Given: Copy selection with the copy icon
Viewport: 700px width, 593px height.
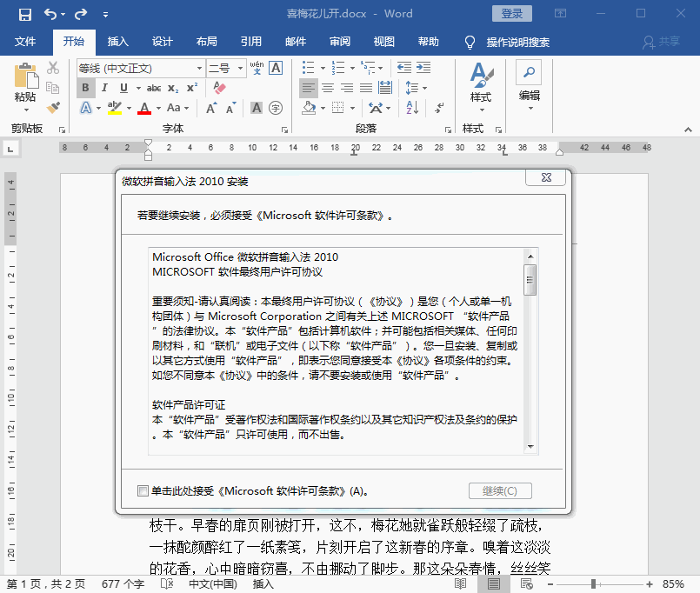Looking at the screenshot, I should click(x=53, y=88).
